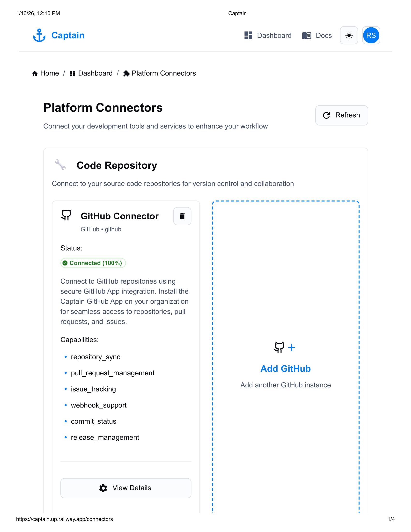
Task: Click the home icon in breadcrumb
Action: pos(35,74)
